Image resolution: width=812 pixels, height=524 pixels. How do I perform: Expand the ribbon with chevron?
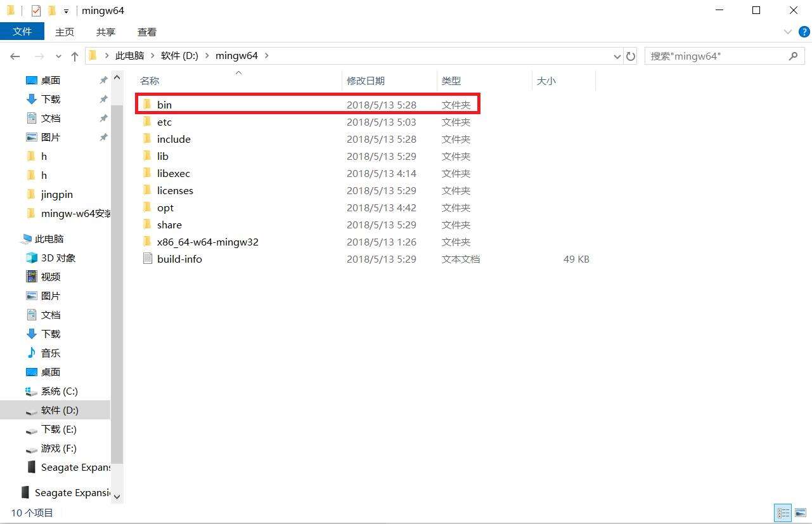click(x=788, y=32)
